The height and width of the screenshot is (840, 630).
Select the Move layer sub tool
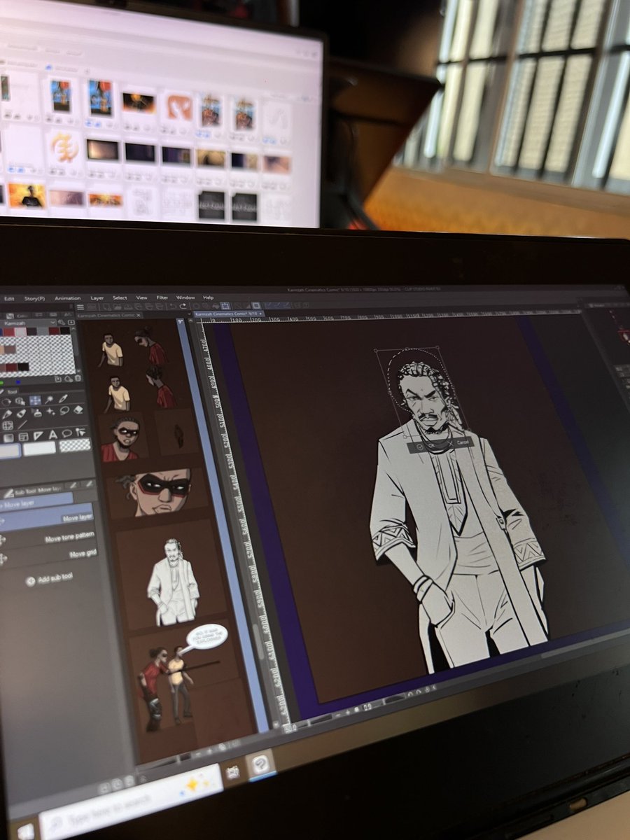pos(46,518)
